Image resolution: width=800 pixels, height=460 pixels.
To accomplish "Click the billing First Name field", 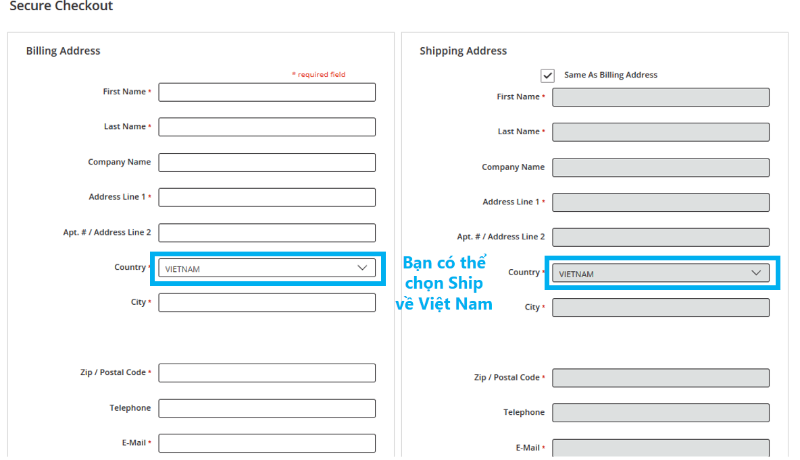I will pos(267,92).
